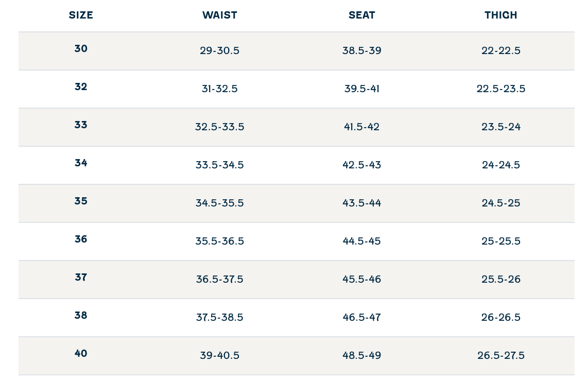Select size 34 row label
This screenshot has height=380, width=588.
tap(81, 163)
